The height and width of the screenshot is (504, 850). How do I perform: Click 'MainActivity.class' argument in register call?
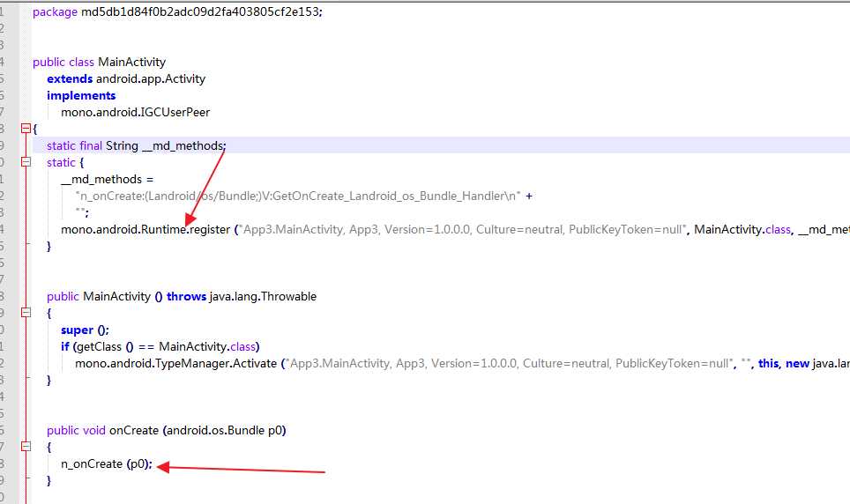pos(742,230)
